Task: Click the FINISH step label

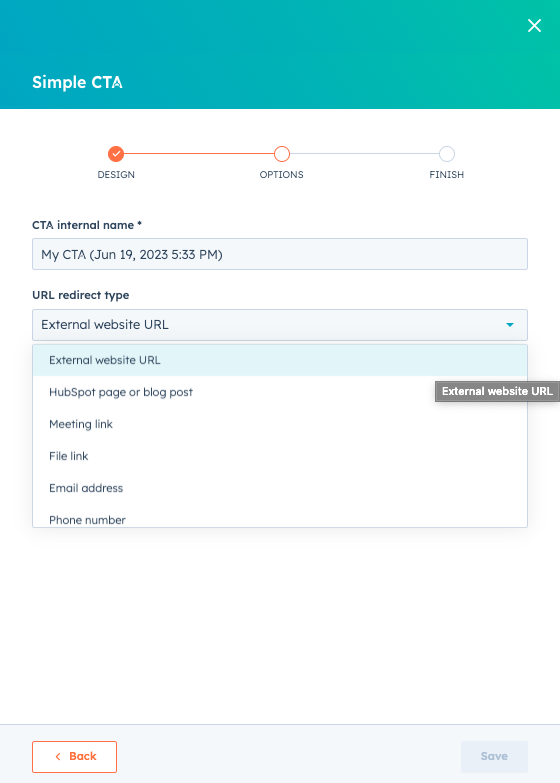Action: [447, 175]
